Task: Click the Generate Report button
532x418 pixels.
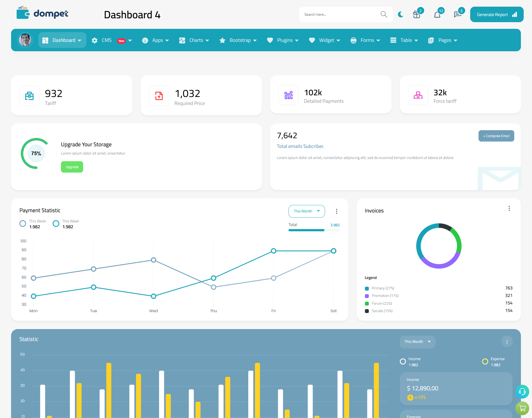Action: click(496, 14)
